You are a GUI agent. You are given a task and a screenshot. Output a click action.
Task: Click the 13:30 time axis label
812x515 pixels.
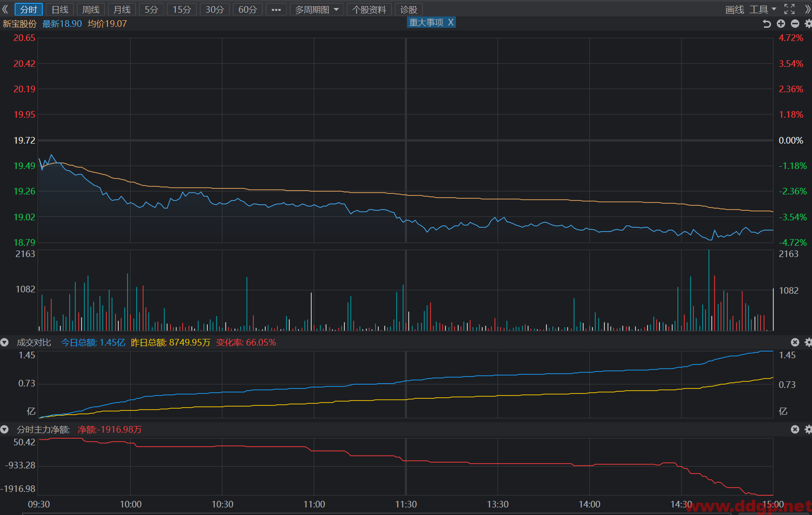pyautogui.click(x=498, y=504)
